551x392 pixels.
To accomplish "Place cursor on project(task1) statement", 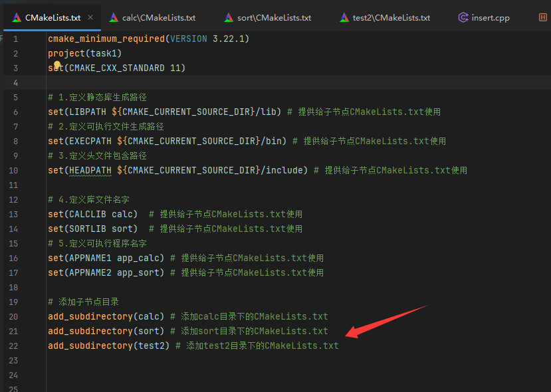I will click(84, 53).
